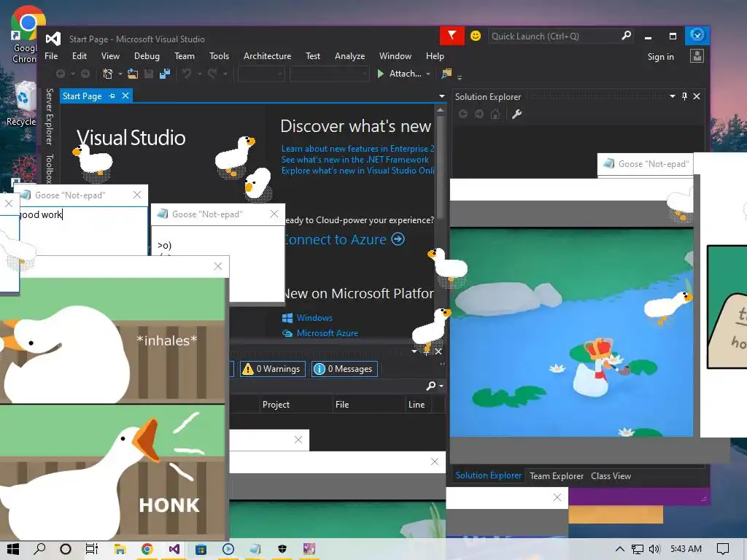Click the red notifications flag icon
Image resolution: width=747 pixels, height=560 pixels.
452,35
